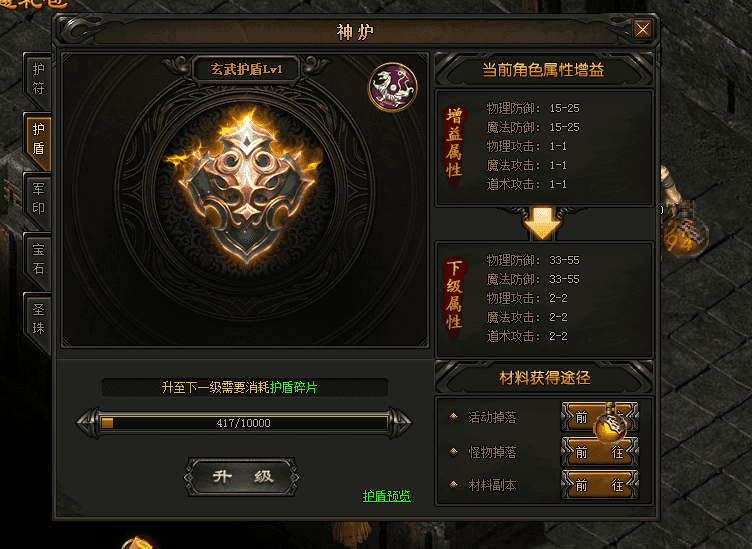Click the diamond bullet beside 活动掉落
Viewport: 752px width, 549px height.
click(453, 417)
